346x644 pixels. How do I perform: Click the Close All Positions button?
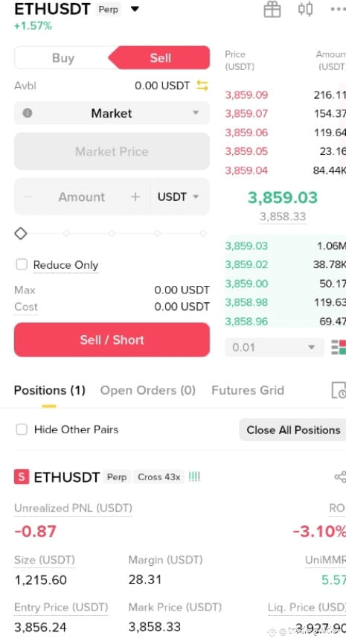(293, 430)
